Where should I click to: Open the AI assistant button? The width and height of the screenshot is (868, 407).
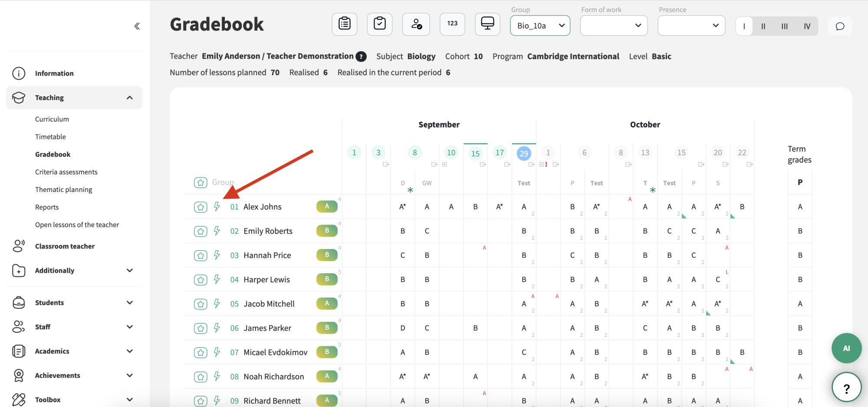[846, 348]
